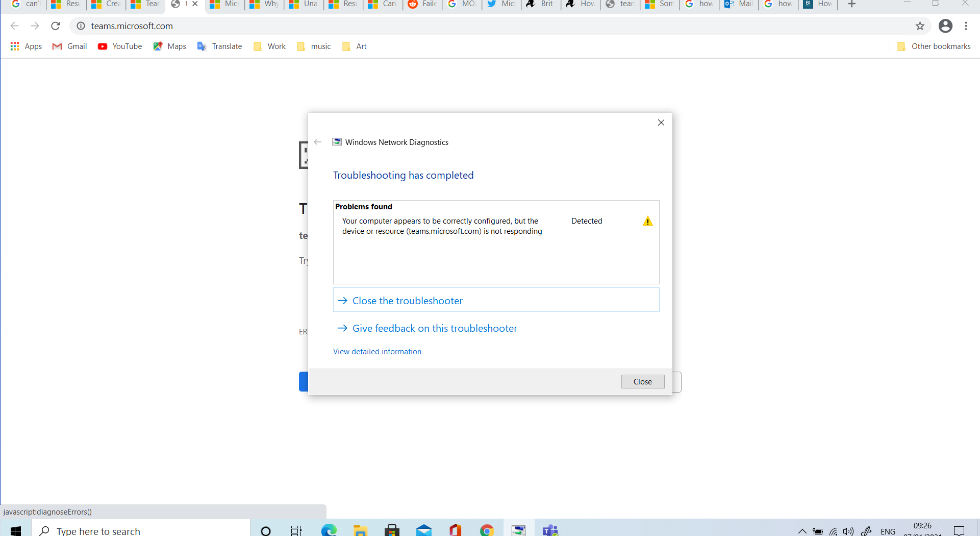View site information icon in address bar
980x536 pixels.
point(81,26)
